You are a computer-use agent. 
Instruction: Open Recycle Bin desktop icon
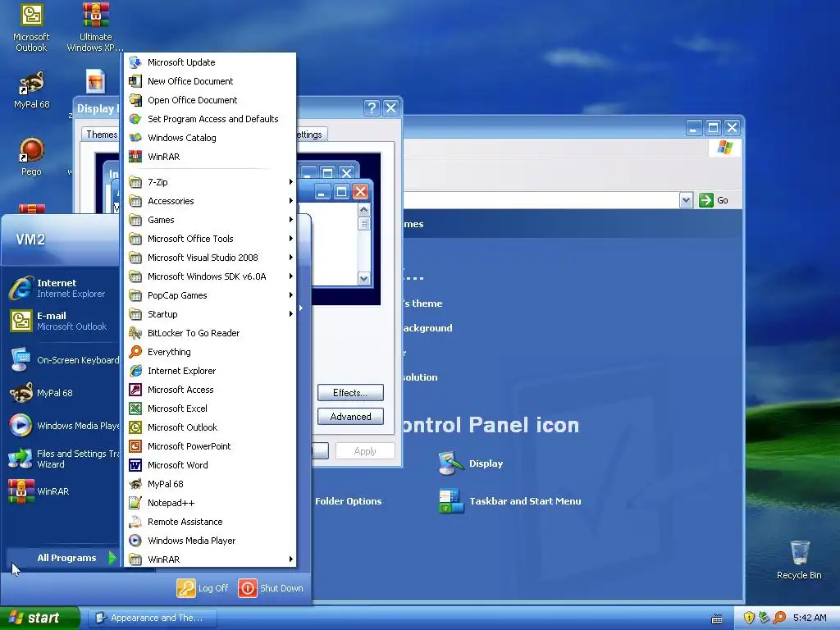coord(799,559)
